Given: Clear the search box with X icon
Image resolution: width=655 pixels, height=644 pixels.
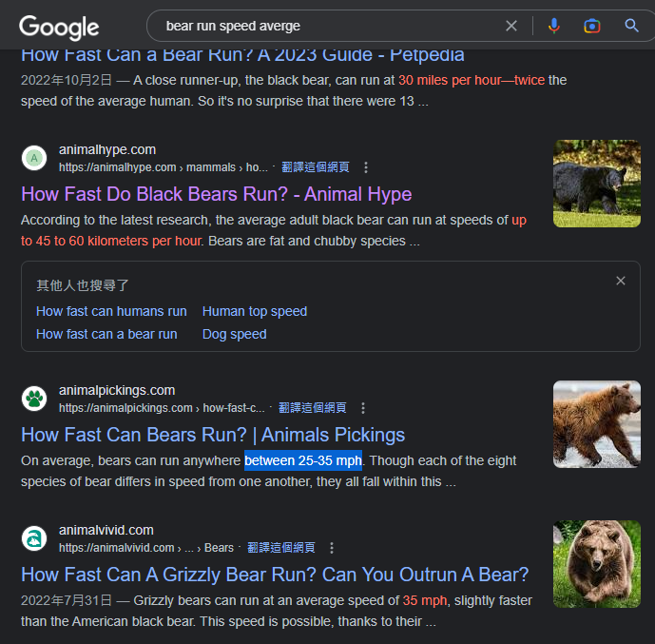Looking at the screenshot, I should tap(511, 26).
